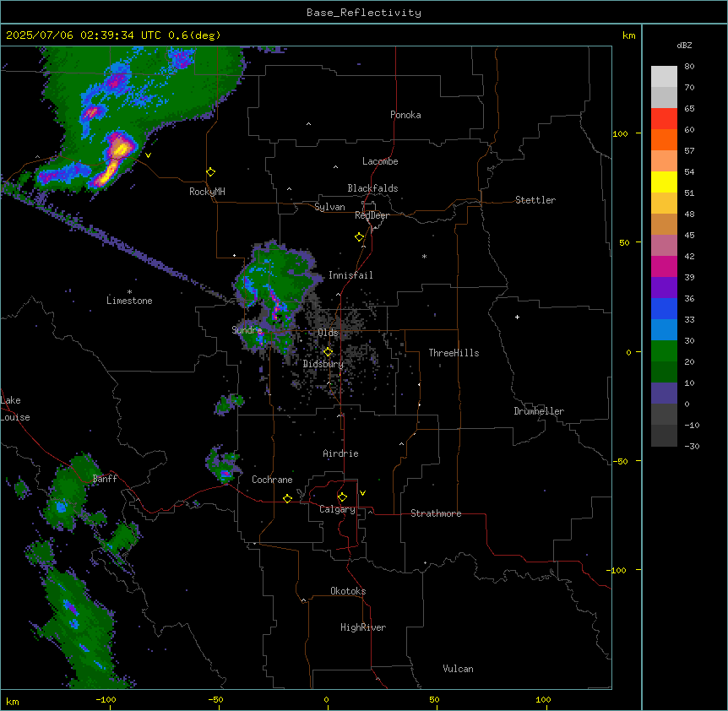Click the yellow diamond marker near RockyMH

[210, 171]
